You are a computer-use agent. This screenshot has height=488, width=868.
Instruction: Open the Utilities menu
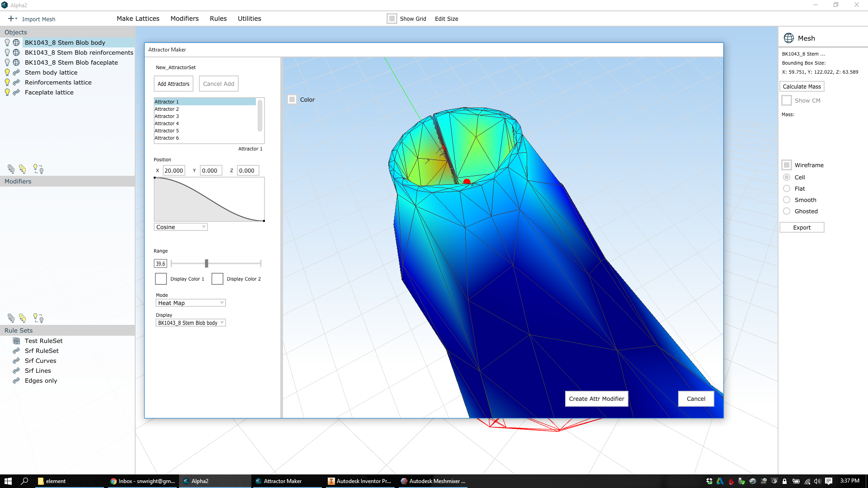tap(250, 19)
